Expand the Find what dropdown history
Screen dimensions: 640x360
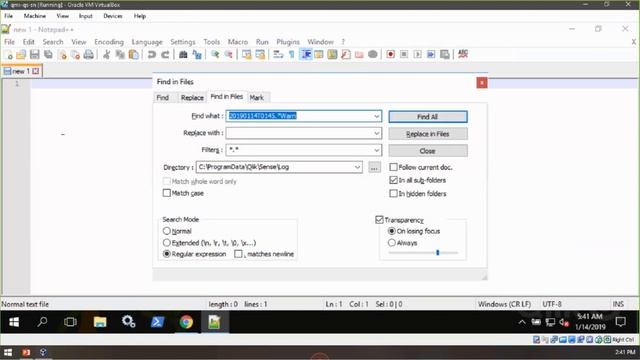click(376, 116)
